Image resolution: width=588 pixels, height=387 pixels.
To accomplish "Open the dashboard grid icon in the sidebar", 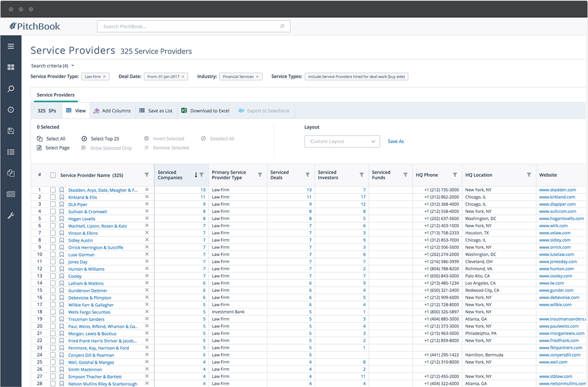I will click(x=11, y=67).
